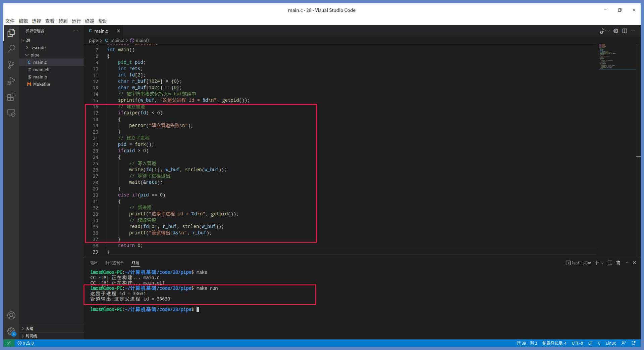Image resolution: width=644 pixels, height=350 pixels.
Task: Expand the 大纲 outline section
Action: [x=30, y=329]
